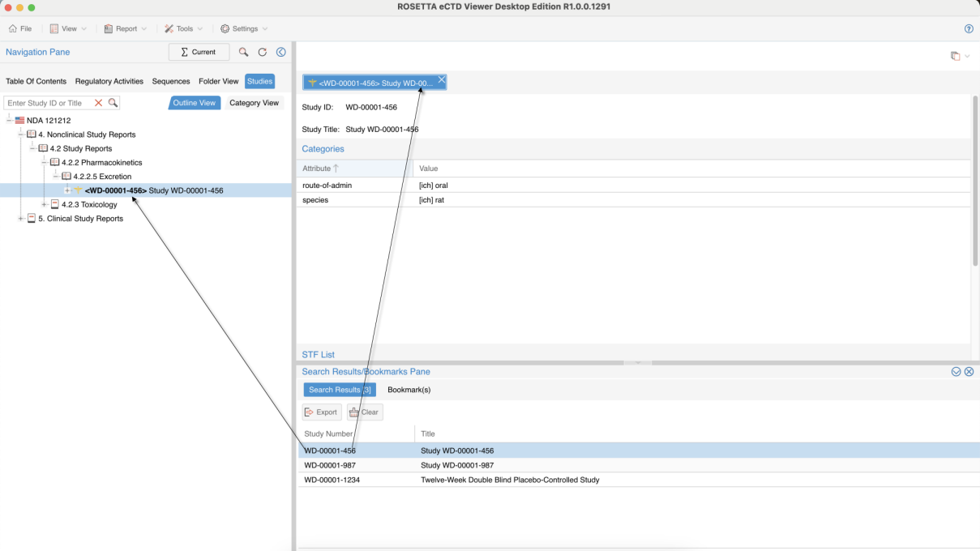Click the Enter Study ID or Title field
The image size is (980, 551).
click(x=47, y=103)
